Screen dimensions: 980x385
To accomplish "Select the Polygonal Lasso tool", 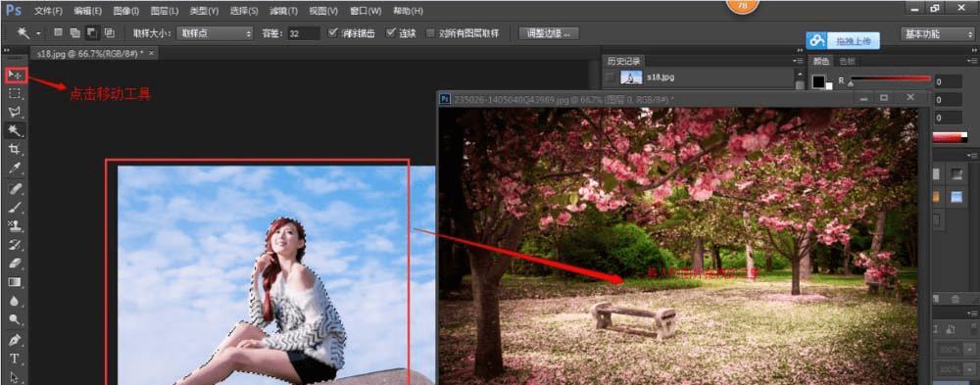I will coord(15,112).
